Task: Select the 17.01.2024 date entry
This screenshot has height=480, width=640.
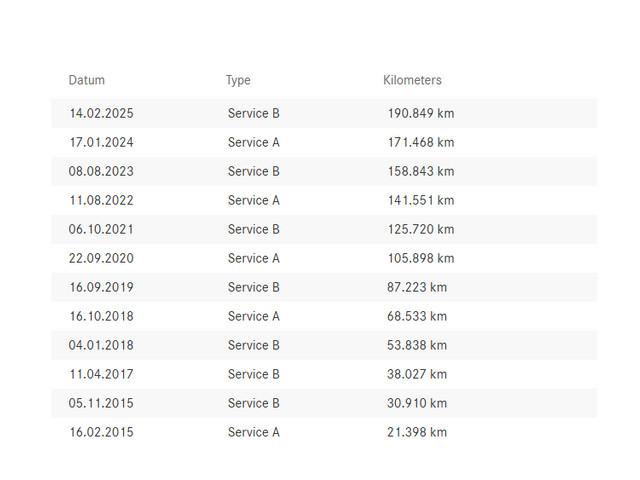Action: coord(101,142)
